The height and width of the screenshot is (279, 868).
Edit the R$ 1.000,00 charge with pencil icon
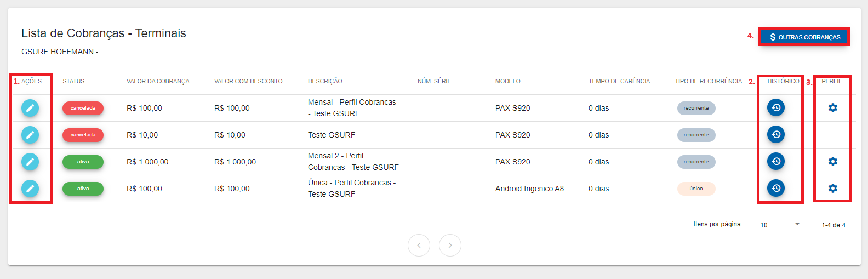coord(30,162)
